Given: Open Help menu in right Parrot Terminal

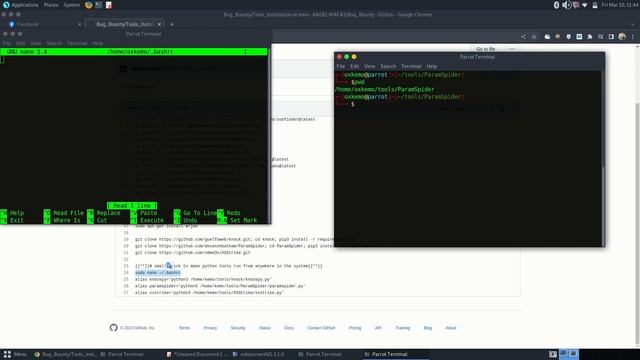Looking at the screenshot, I should point(431,66).
